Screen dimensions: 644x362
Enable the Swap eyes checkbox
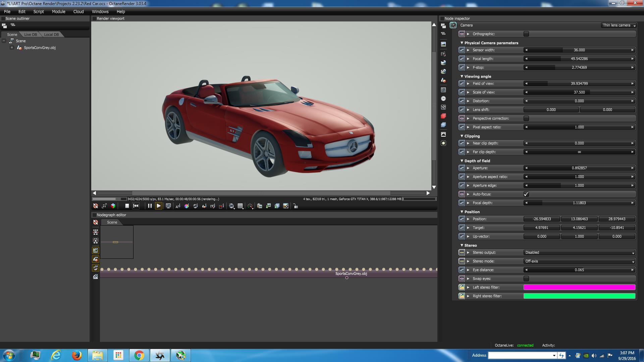526,279
